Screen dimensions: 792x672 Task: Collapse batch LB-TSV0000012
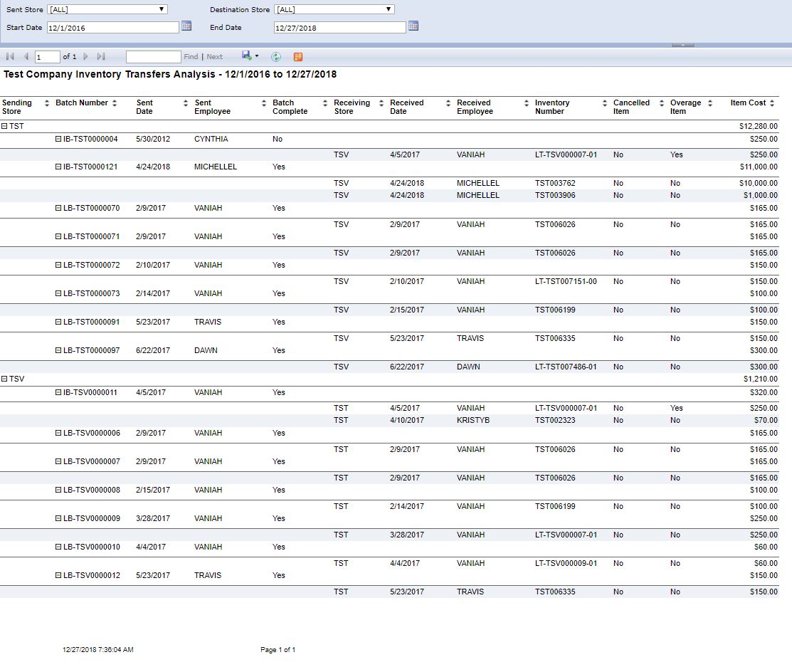(x=58, y=575)
